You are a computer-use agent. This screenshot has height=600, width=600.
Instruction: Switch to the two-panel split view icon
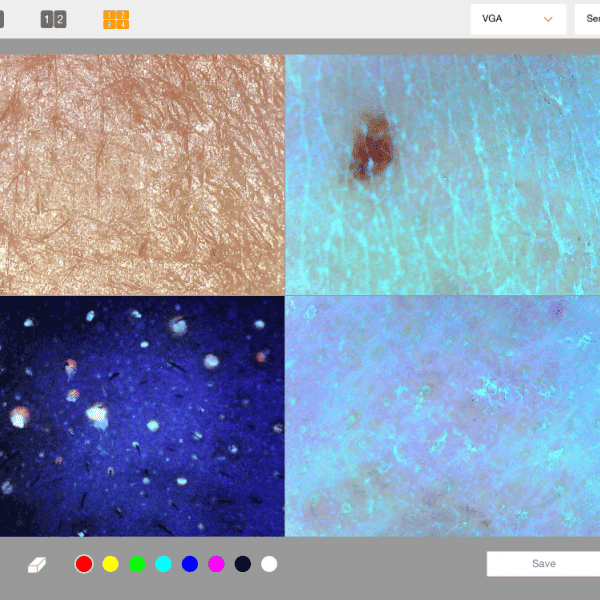(54, 20)
